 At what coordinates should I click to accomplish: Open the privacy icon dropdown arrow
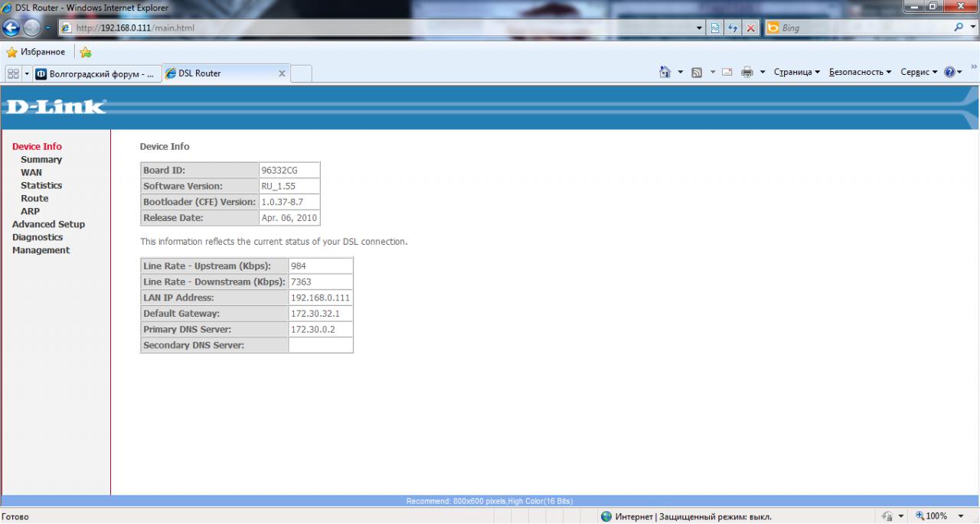pyautogui.click(x=901, y=516)
